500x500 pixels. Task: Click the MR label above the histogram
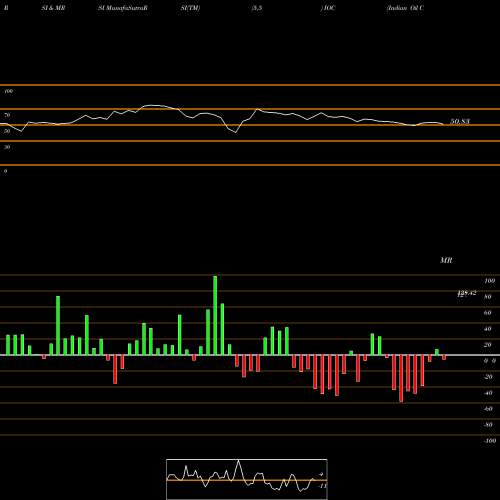(x=446, y=260)
